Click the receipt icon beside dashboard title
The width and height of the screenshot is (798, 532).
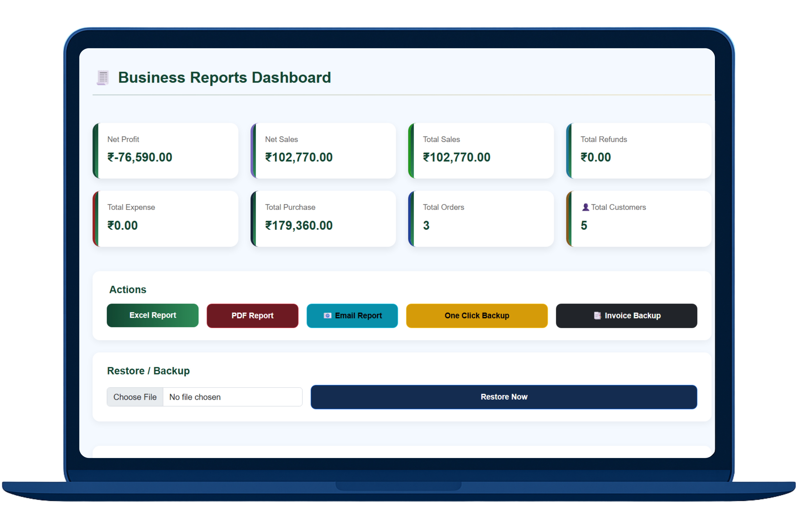[103, 78]
